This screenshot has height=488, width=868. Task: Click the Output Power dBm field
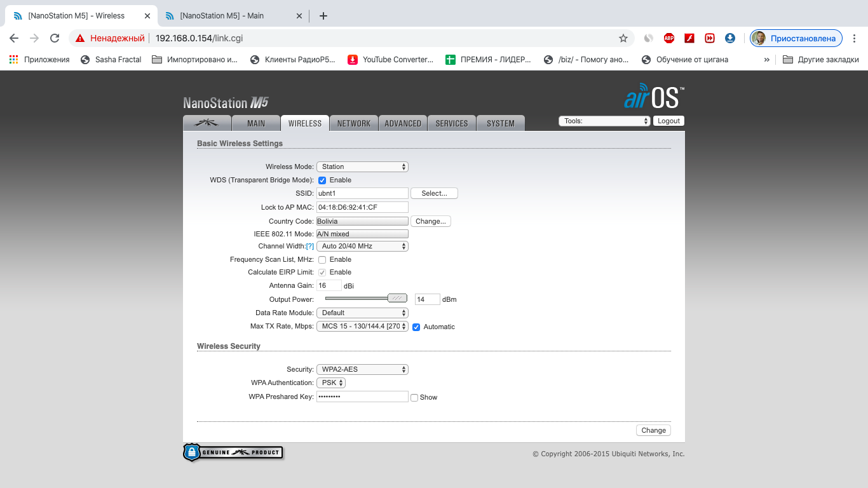pos(428,299)
